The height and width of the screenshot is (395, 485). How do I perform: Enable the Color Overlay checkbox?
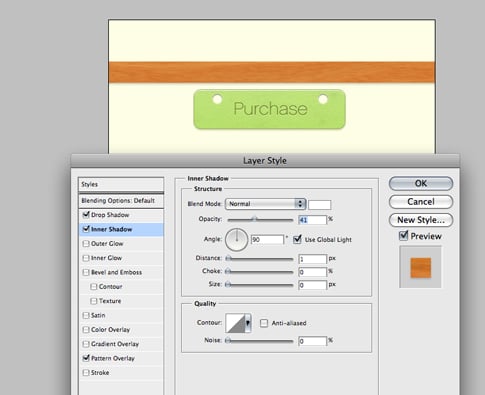(x=86, y=330)
